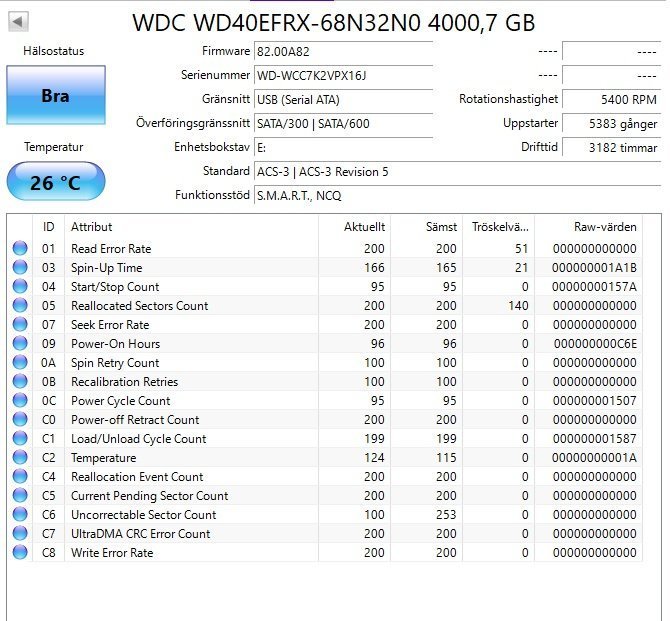This screenshot has width=670, height=621.
Task: Click the 26 °C temperature indicator
Action: 56,181
